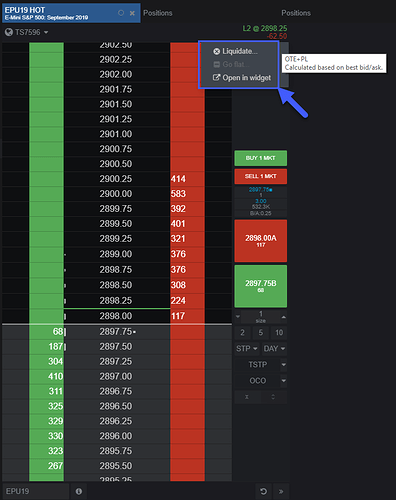Click the red ask cell at 2899.00 showing 376
This screenshot has width=396, height=500.
(187, 254)
